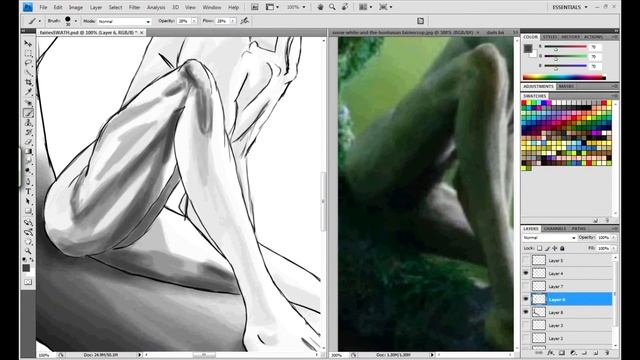
Task: Select the Eyedropper tool
Action: tap(28, 92)
